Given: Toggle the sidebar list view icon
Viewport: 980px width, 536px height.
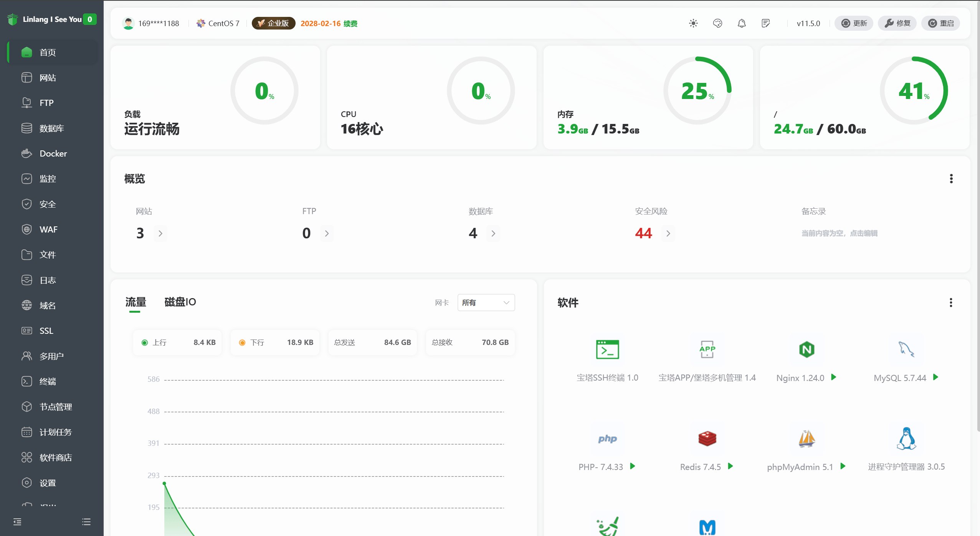Looking at the screenshot, I should 86,521.
